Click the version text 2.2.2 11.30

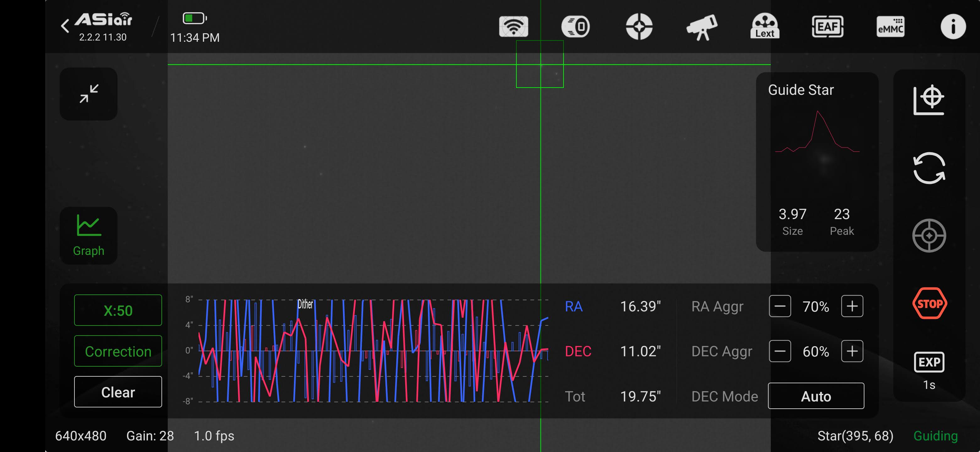coord(103,37)
